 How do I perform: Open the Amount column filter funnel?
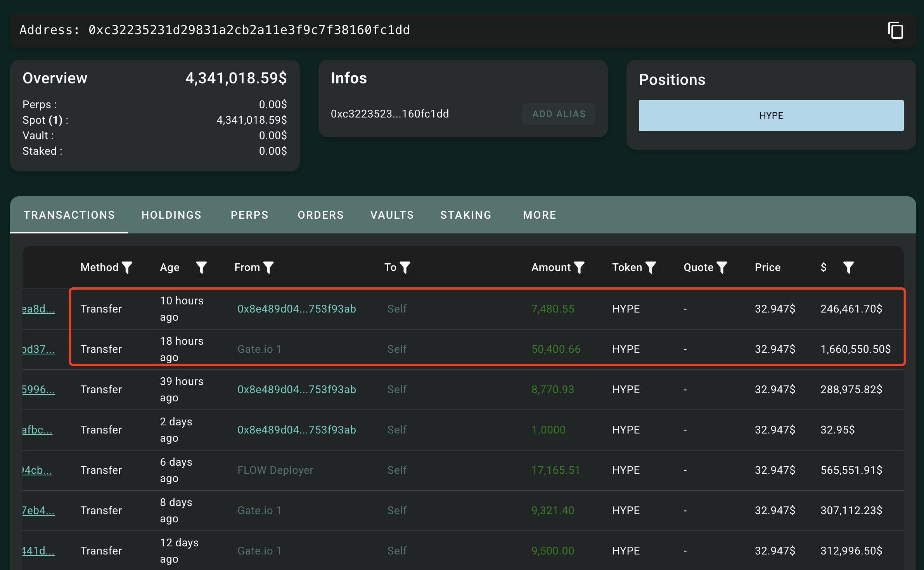point(579,267)
